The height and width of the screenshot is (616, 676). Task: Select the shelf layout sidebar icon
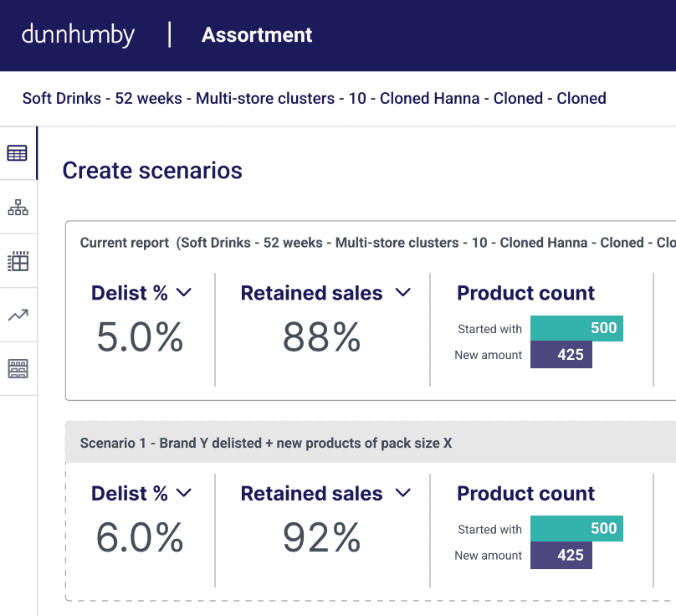18,368
